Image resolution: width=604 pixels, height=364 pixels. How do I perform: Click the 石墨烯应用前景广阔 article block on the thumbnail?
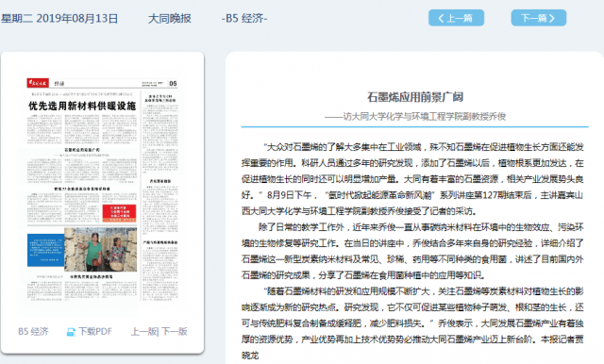(x=82, y=165)
